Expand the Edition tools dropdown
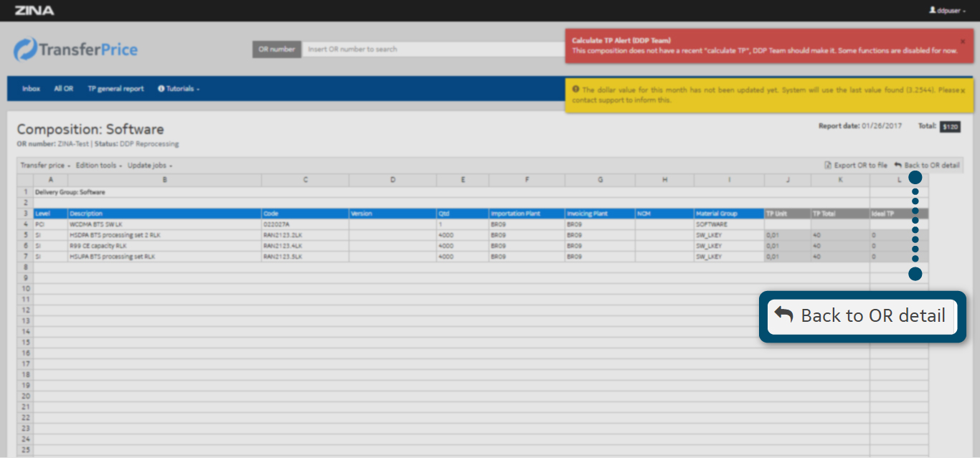Screen dimensions: 980x458 tap(99, 166)
